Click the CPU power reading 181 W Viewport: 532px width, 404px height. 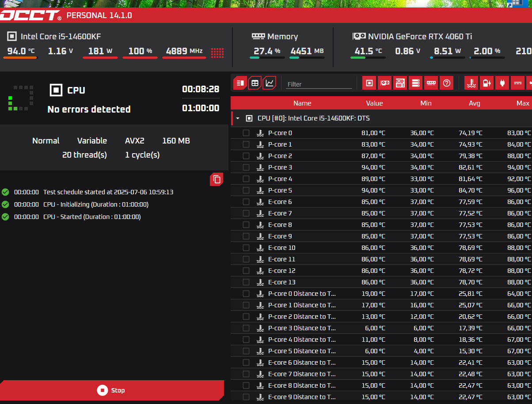(x=100, y=51)
